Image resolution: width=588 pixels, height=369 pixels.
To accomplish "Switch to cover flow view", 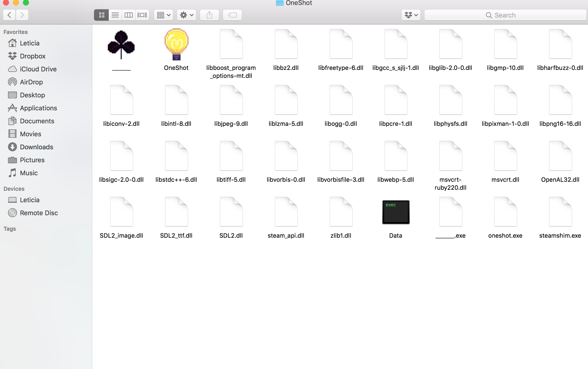I will tap(142, 15).
